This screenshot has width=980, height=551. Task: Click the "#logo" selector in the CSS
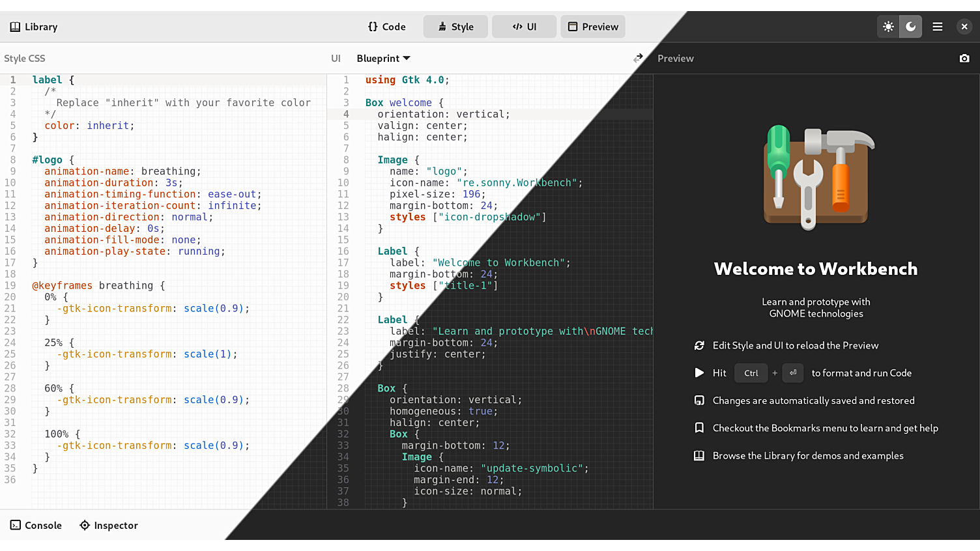point(48,160)
